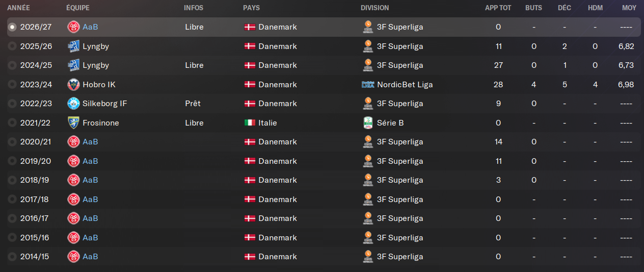Open the AaB team link for 2016/17
Screen dimensions: 644x272
click(x=90, y=218)
